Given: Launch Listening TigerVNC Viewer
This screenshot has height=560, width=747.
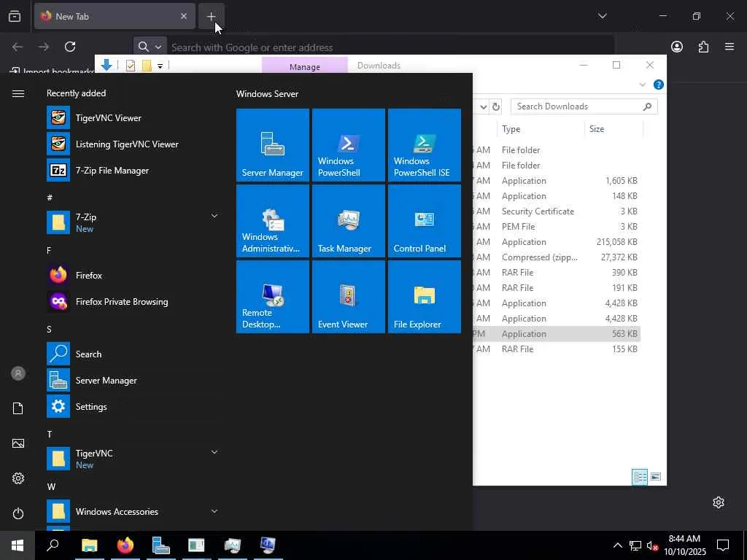Looking at the screenshot, I should pos(133,144).
